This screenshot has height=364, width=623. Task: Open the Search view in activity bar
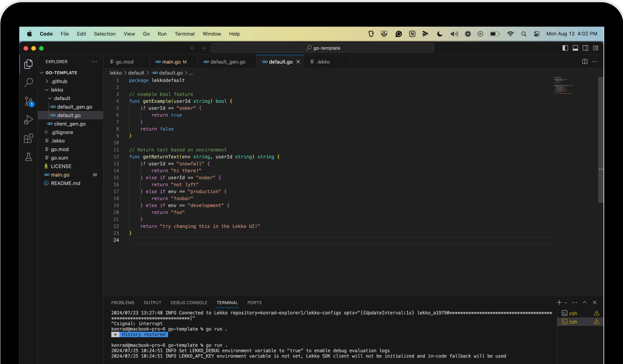(29, 83)
